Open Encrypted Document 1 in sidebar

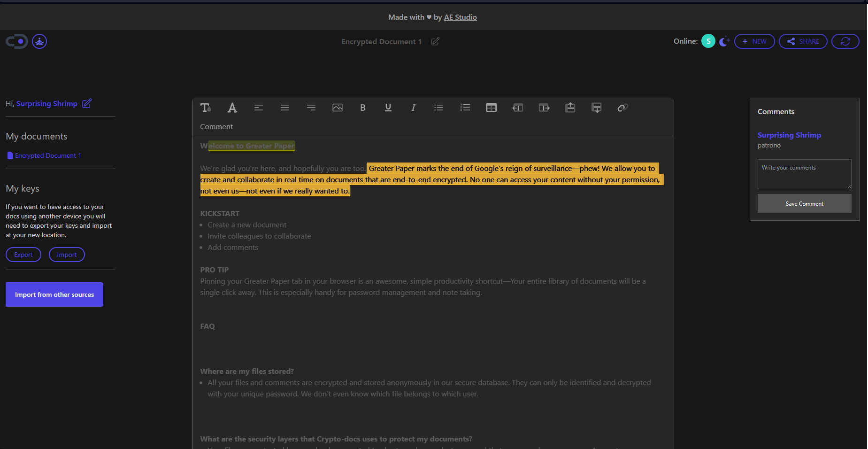click(x=44, y=155)
